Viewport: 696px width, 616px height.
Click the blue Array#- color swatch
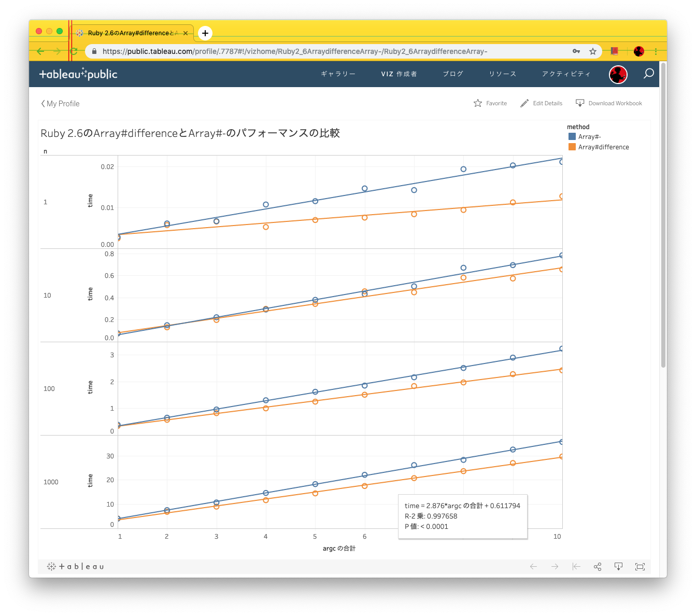(x=572, y=136)
